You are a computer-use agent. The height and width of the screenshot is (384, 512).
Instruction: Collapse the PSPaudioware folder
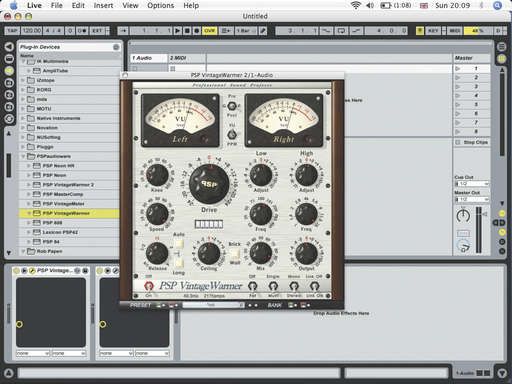(23, 156)
